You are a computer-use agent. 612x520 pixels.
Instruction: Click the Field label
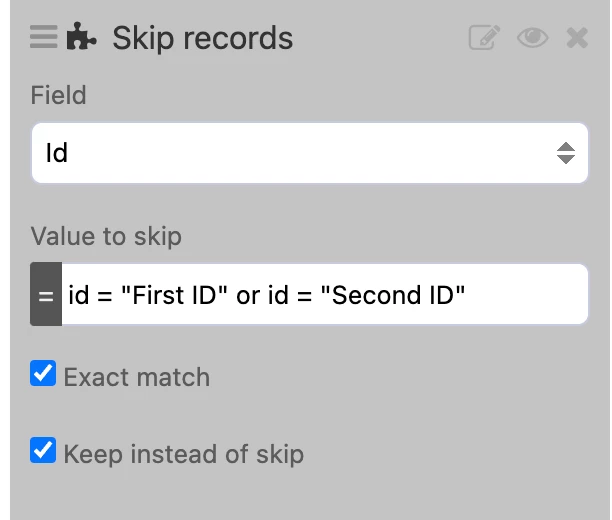pyautogui.click(x=58, y=95)
